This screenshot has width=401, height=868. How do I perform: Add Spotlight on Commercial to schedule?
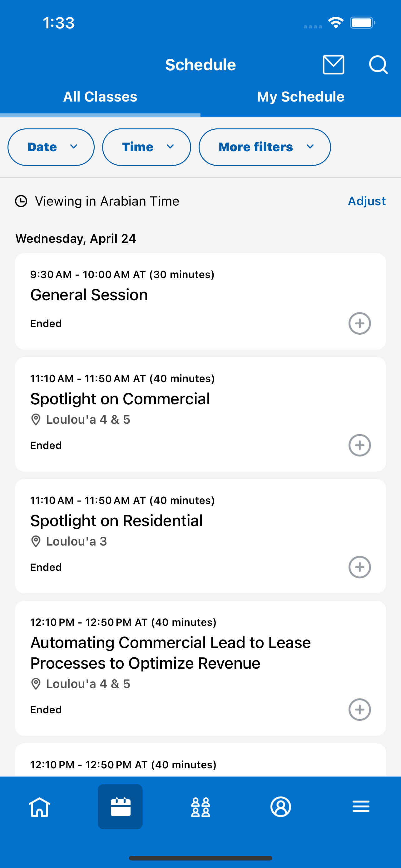pyautogui.click(x=359, y=446)
